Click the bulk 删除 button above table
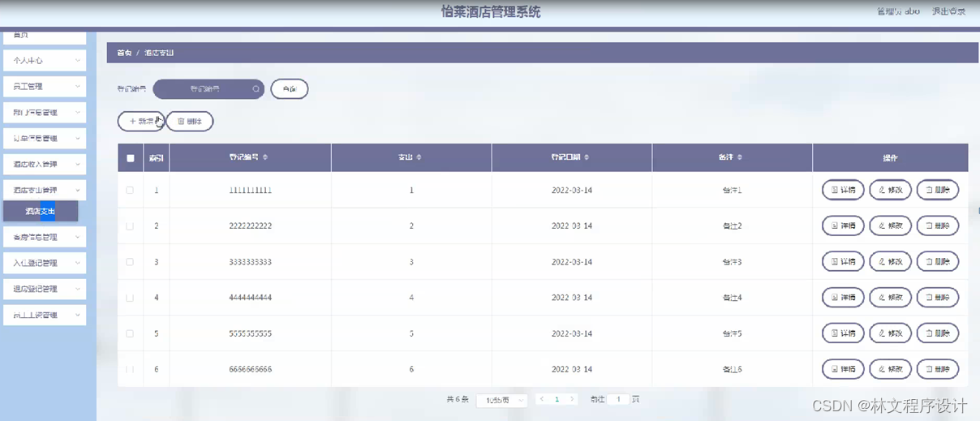Image resolution: width=980 pixels, height=421 pixels. [x=190, y=121]
